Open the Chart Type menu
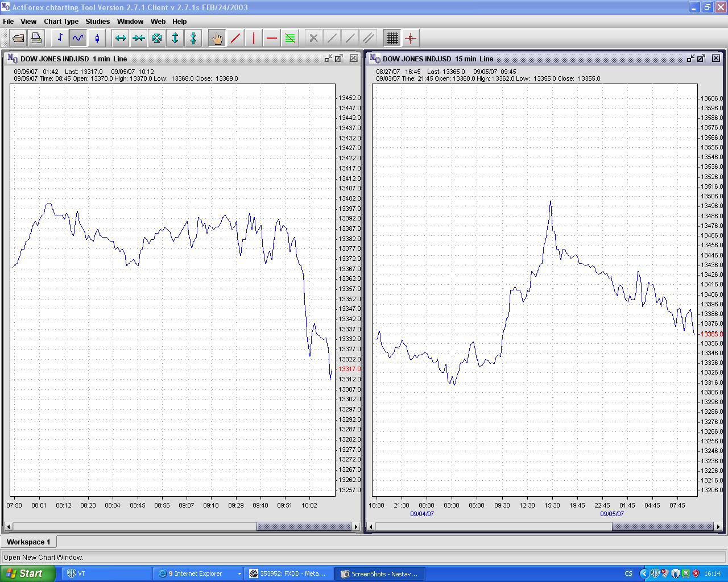728x582 pixels. [x=61, y=22]
